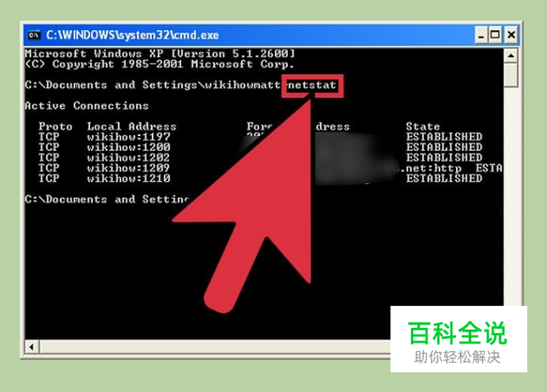This screenshot has width=547, height=392.
Task: Click the vertical scrollbar up arrow
Action: (x=511, y=55)
